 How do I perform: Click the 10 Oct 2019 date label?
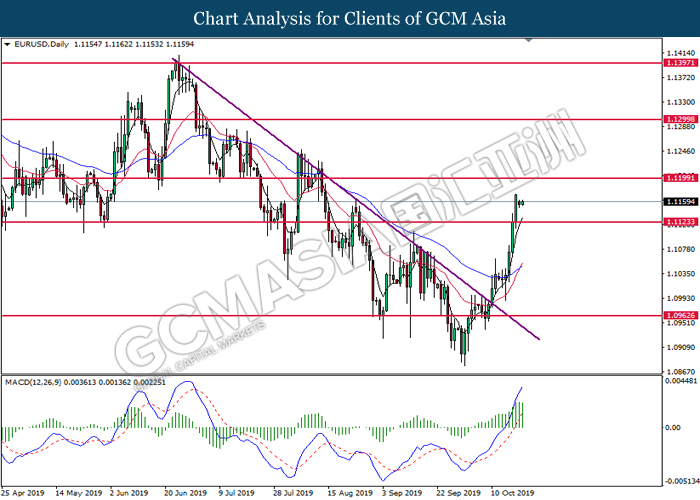[x=512, y=493]
